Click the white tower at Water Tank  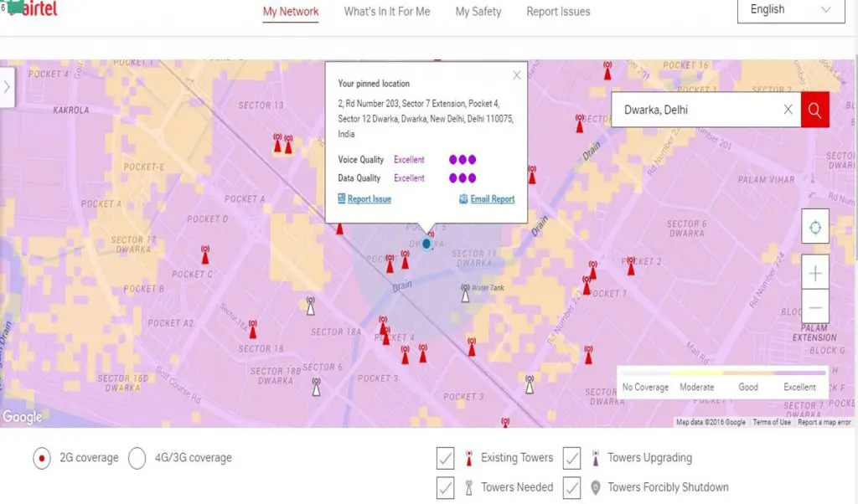point(465,292)
